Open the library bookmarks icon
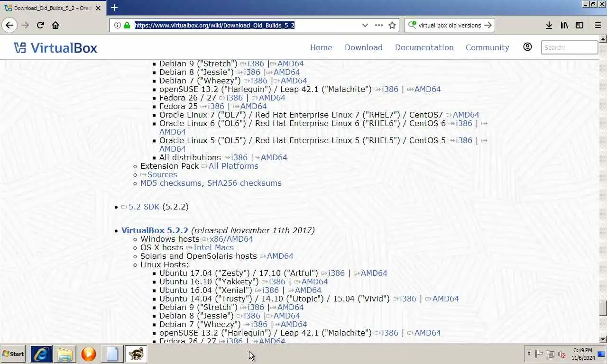This screenshot has width=607, height=364. [x=564, y=25]
